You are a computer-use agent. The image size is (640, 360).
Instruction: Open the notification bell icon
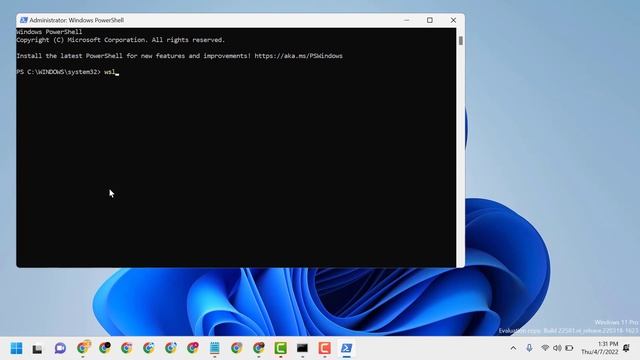click(627, 348)
